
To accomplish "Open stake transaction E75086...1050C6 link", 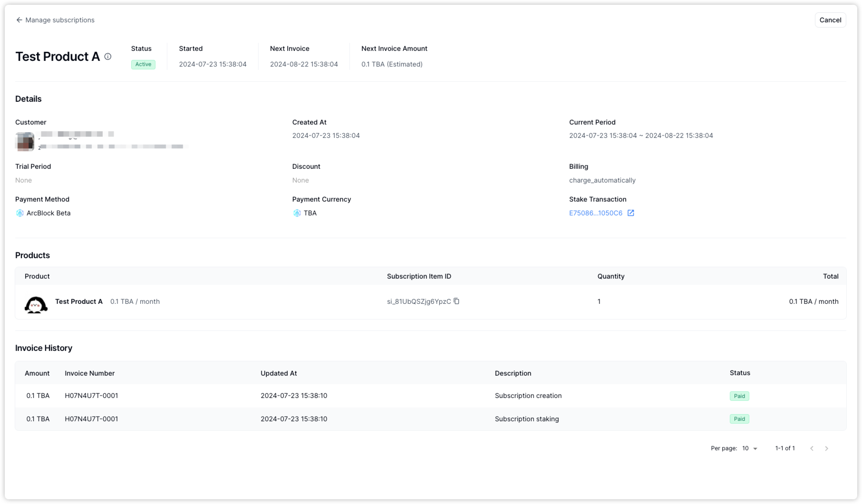I will click(595, 213).
